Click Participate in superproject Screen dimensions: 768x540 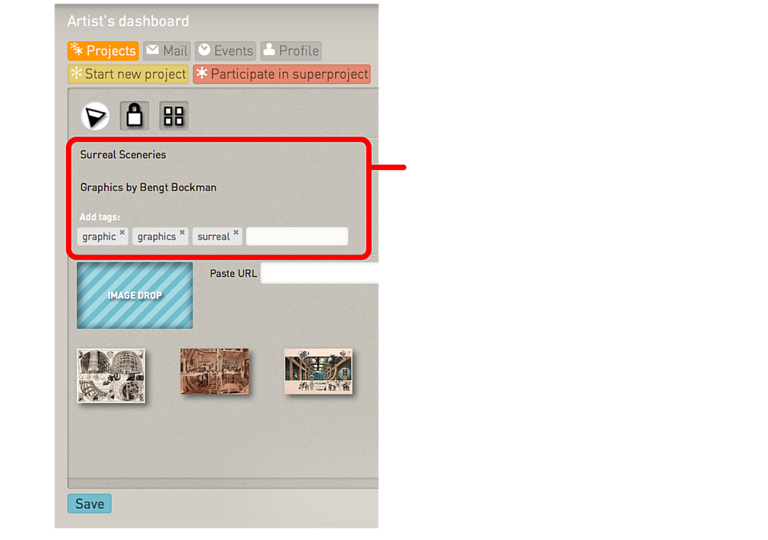[282, 74]
